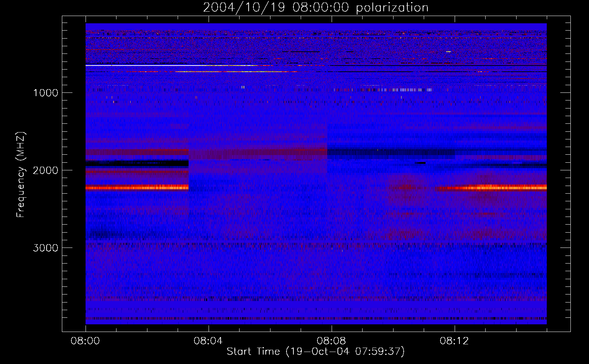
Task: Click the plot title '2004/10/19 08:00:00 polarization'
Action: (x=316, y=8)
